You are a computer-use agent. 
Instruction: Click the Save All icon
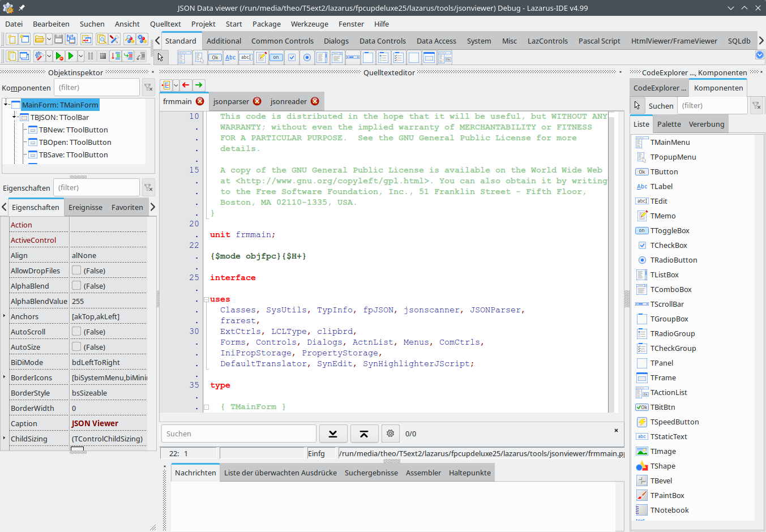pos(71,39)
